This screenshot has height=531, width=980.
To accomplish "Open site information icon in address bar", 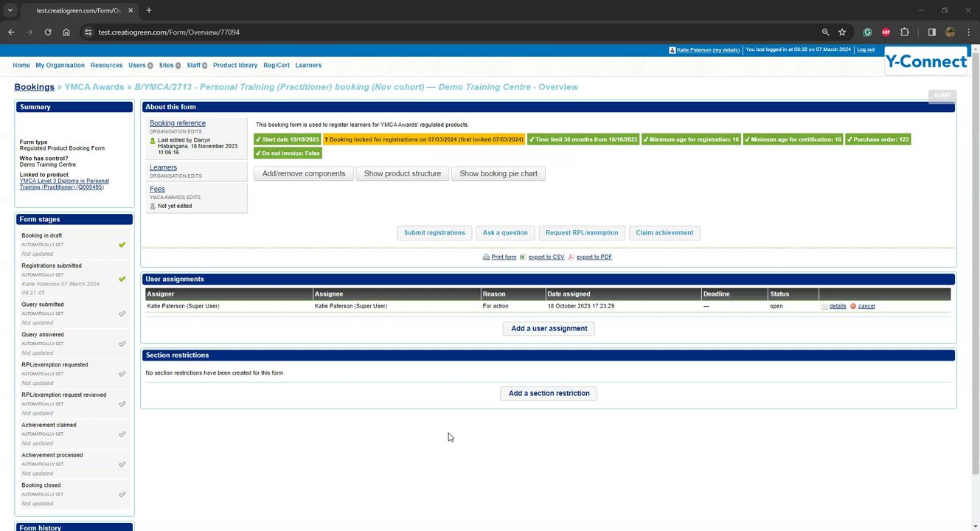I will pos(88,32).
